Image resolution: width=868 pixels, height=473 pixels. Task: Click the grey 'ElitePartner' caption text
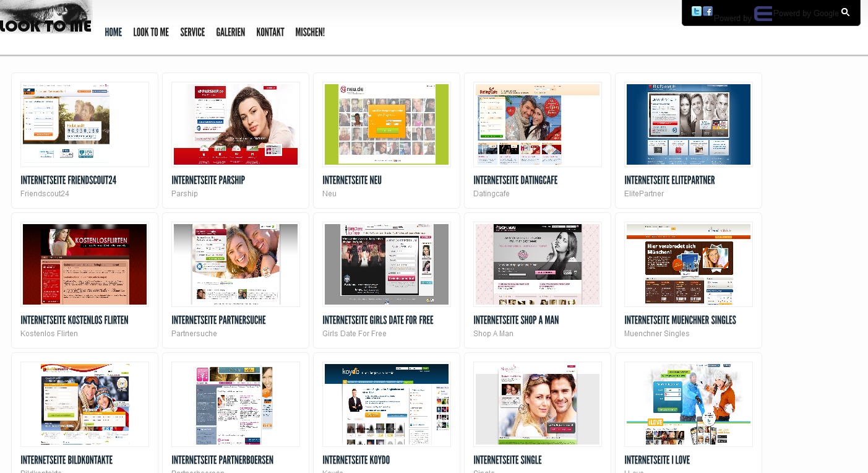644,194
